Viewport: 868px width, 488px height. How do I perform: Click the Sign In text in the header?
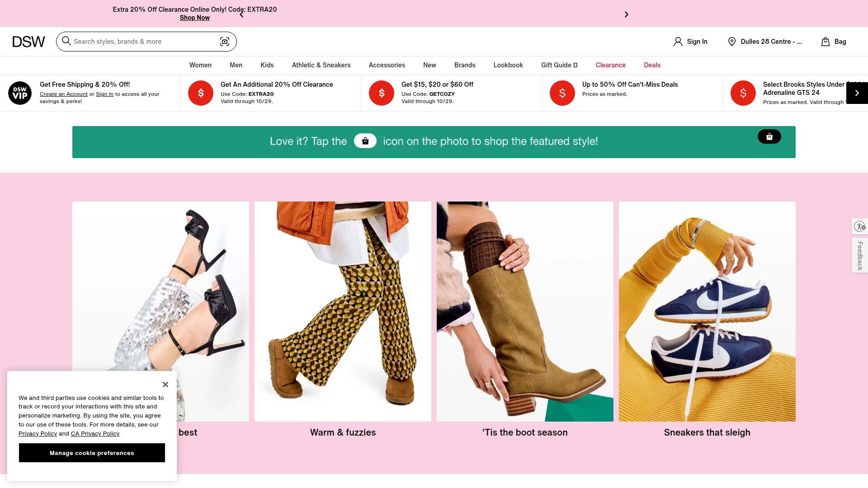click(697, 42)
